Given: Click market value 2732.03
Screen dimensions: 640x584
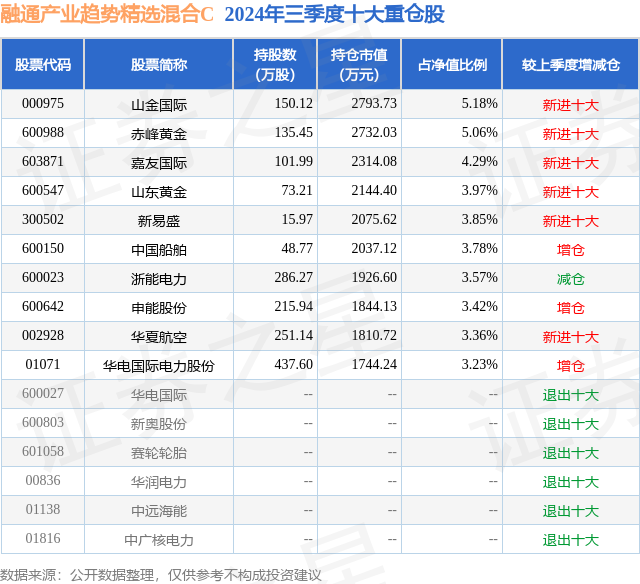Looking at the screenshot, I should [374, 133].
